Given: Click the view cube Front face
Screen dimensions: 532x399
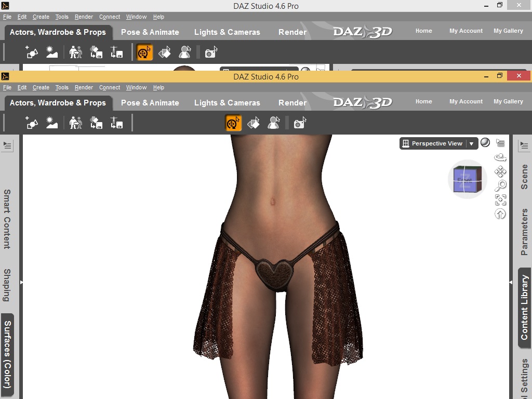Looking at the screenshot, I should coord(464,181).
